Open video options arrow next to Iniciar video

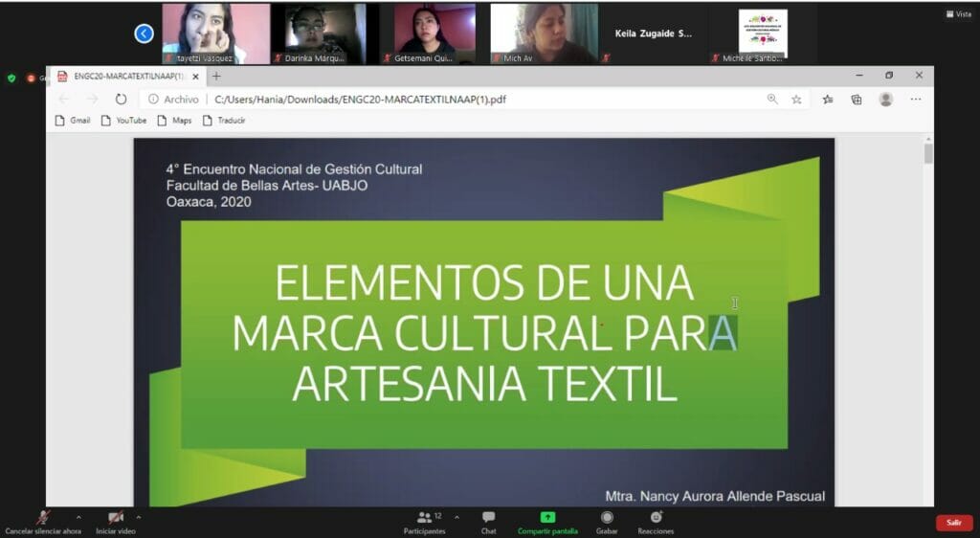tap(139, 517)
